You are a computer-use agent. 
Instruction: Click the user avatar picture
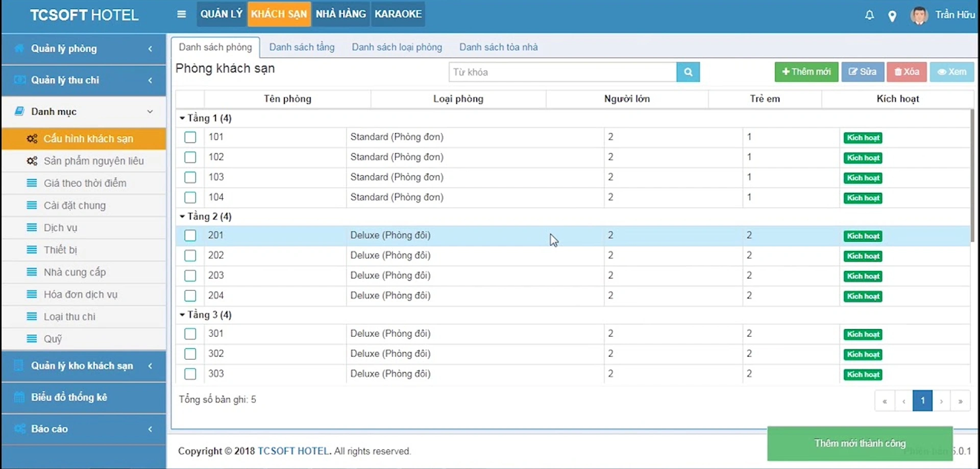[919, 15]
